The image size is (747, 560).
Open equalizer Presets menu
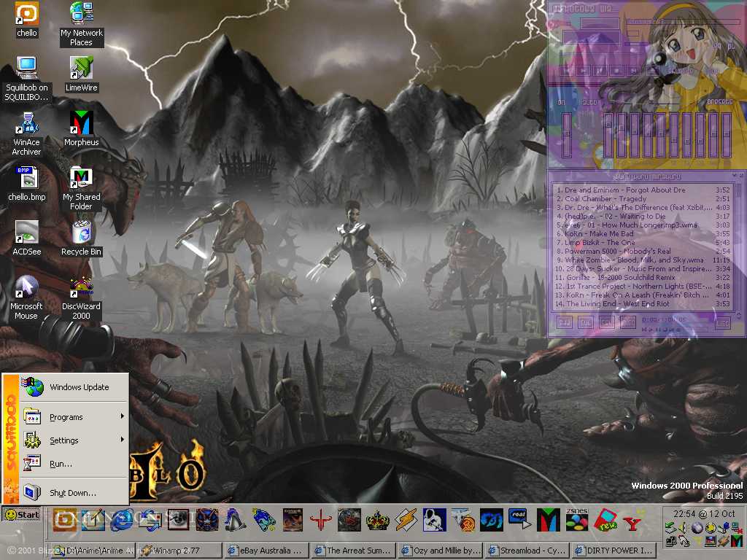pyautogui.click(x=719, y=102)
